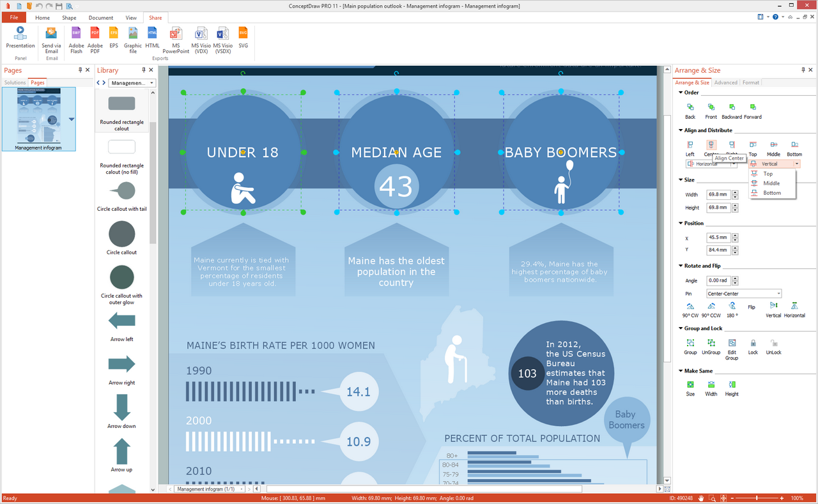Save the document from the title bar
Viewport: 818px width, 504px height.
[x=59, y=6]
